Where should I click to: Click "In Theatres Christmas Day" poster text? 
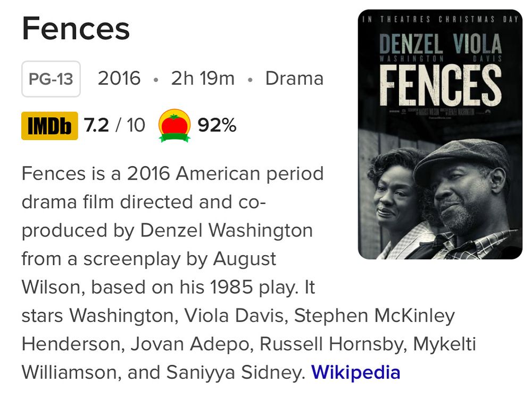coord(440,20)
